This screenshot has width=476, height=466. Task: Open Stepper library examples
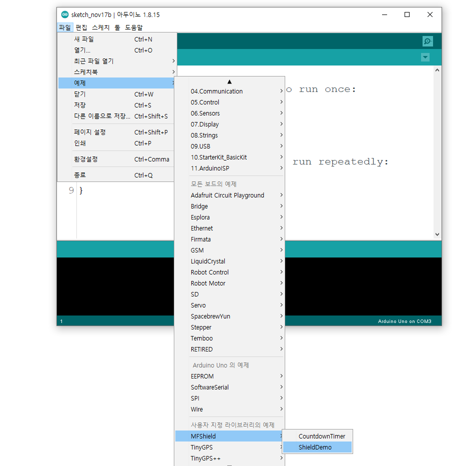tap(229, 327)
